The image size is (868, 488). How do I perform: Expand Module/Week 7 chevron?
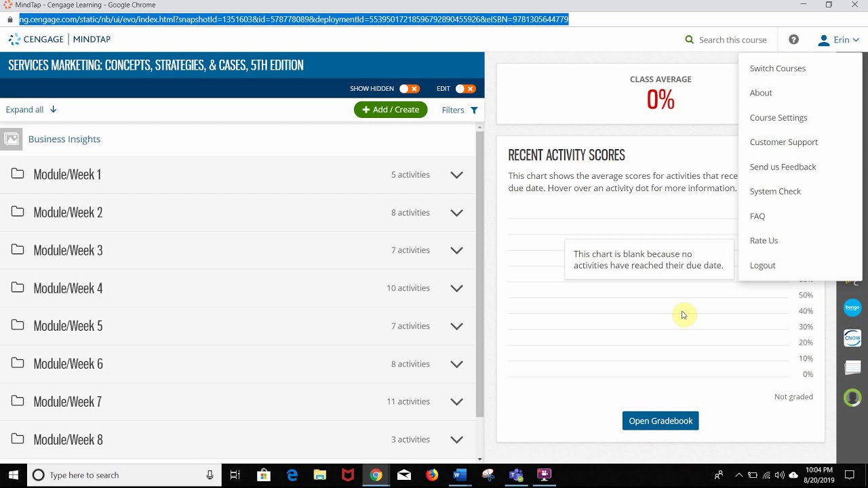pos(457,402)
